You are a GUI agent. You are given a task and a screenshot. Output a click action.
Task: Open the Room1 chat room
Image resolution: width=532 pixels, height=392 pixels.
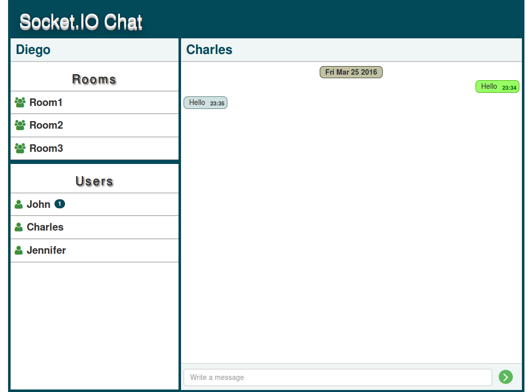click(94, 102)
